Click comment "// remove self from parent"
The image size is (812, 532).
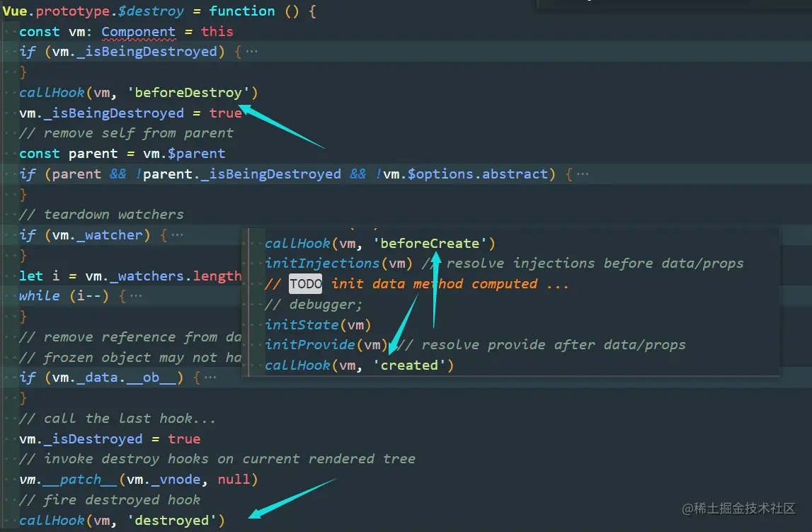pyautogui.click(x=126, y=133)
